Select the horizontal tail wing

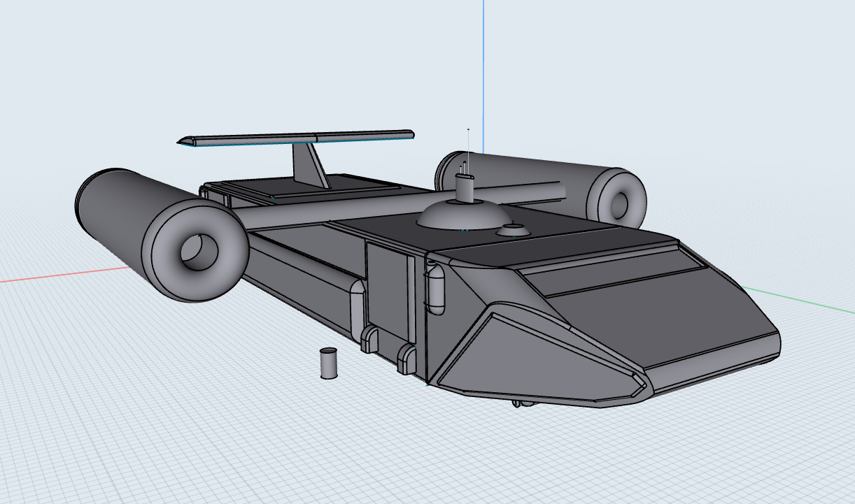coord(295,138)
